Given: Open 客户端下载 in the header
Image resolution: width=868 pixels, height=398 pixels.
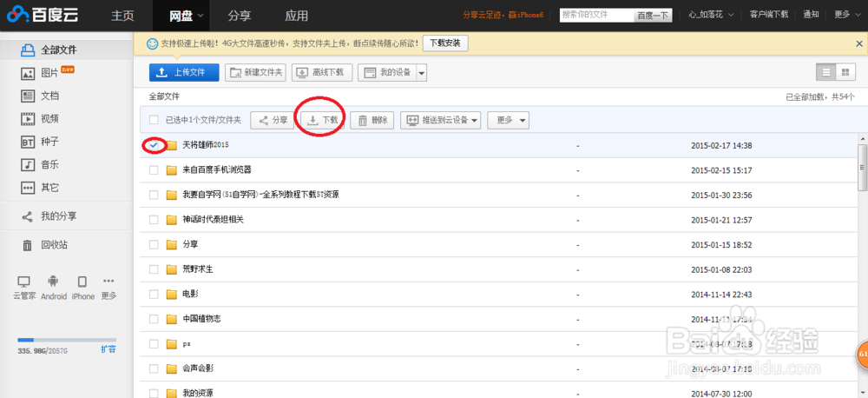Looking at the screenshot, I should click(x=769, y=15).
